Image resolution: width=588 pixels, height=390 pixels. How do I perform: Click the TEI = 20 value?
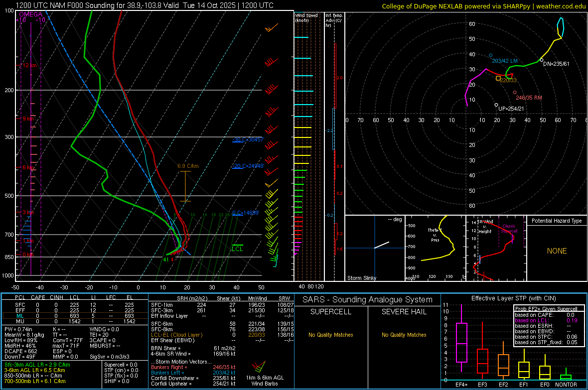(99, 335)
